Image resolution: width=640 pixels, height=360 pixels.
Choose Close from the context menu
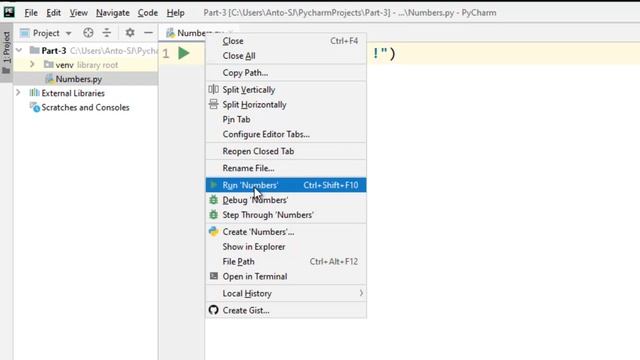[286, 41]
